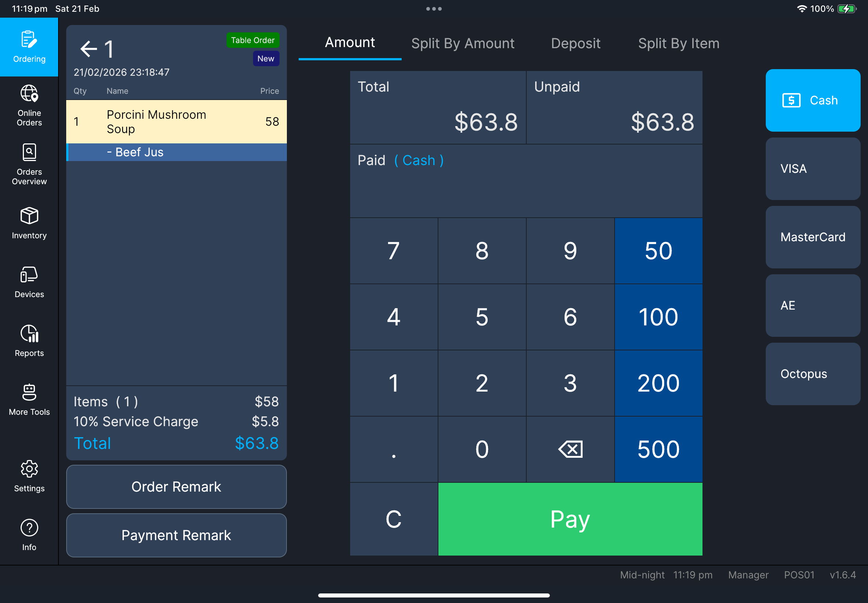The image size is (868, 603).
Task: Add an Order Remark
Action: 176,487
